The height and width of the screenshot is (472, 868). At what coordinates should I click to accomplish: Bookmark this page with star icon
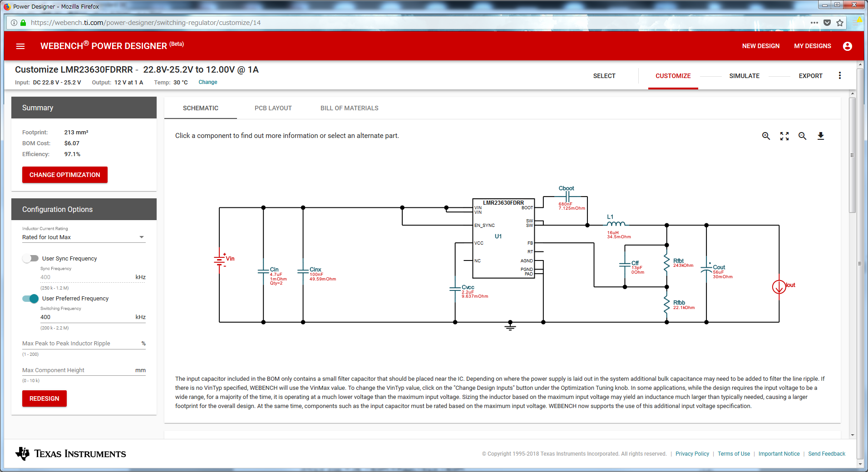(840, 23)
